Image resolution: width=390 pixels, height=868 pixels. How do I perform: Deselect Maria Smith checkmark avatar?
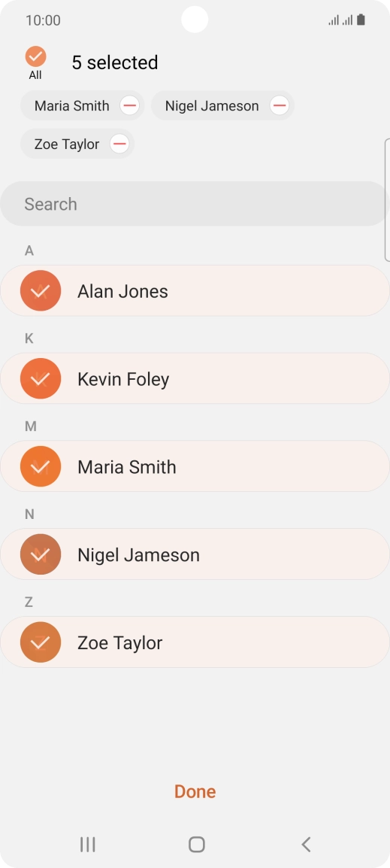click(x=41, y=466)
